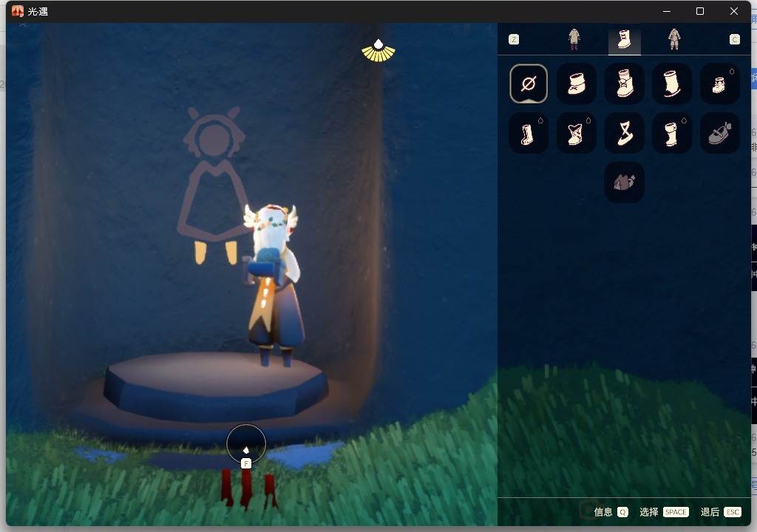
Task: Pick the tall boots with bow
Action: pos(624,83)
